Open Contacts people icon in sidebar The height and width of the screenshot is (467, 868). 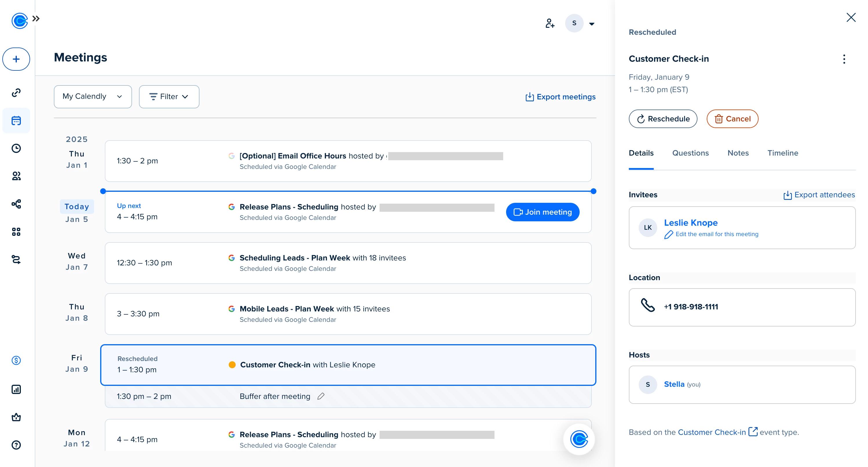tap(16, 176)
